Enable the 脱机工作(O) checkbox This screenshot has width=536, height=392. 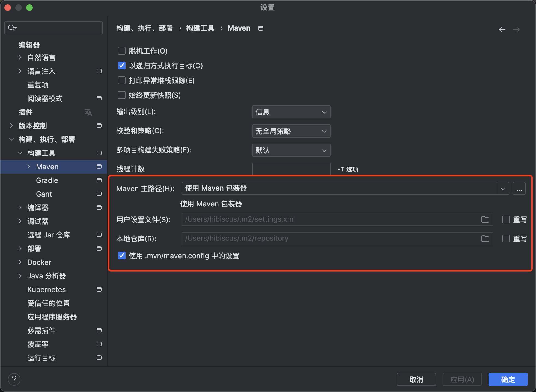[122, 51]
